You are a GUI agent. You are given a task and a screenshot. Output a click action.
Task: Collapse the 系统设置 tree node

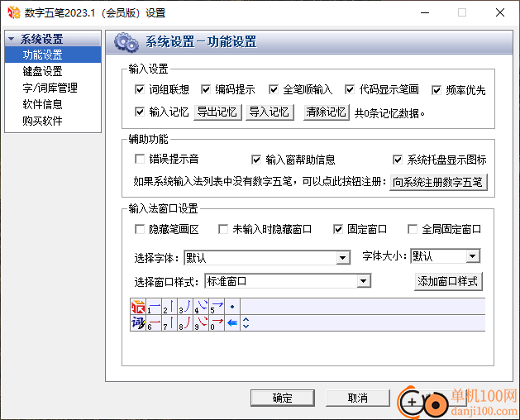point(12,39)
